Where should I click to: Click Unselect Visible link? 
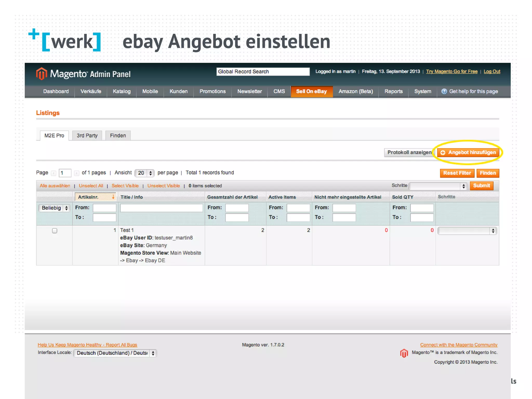(163, 186)
